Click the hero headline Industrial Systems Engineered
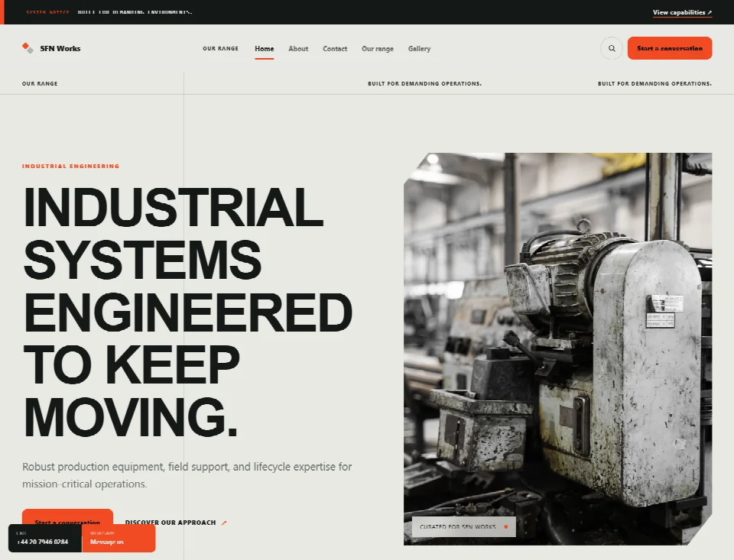Image resolution: width=734 pixels, height=560 pixels. tap(187, 312)
